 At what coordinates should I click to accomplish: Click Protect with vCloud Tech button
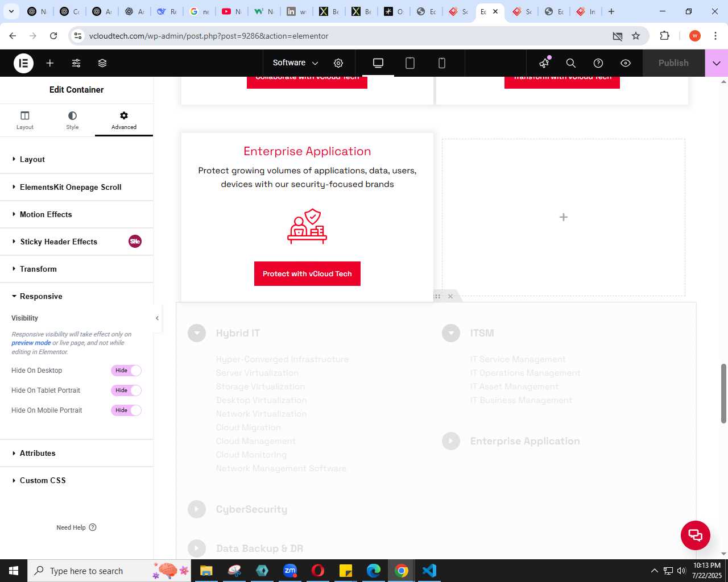307,274
